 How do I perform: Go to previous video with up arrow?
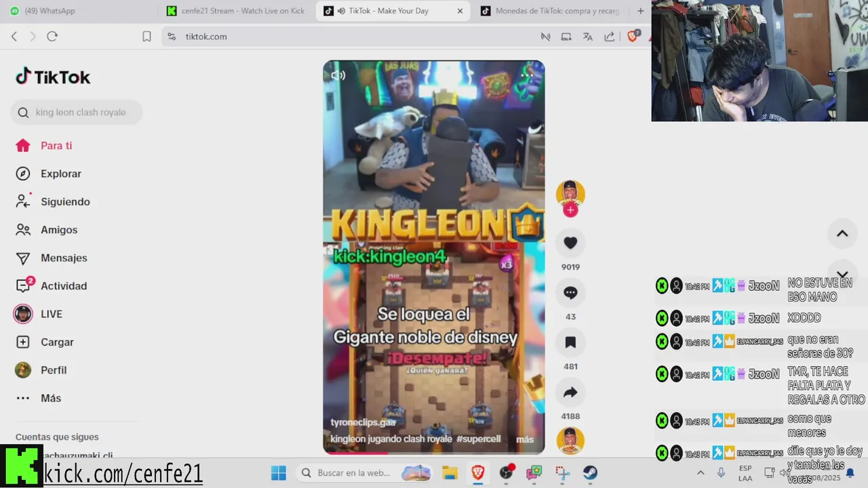tap(842, 234)
